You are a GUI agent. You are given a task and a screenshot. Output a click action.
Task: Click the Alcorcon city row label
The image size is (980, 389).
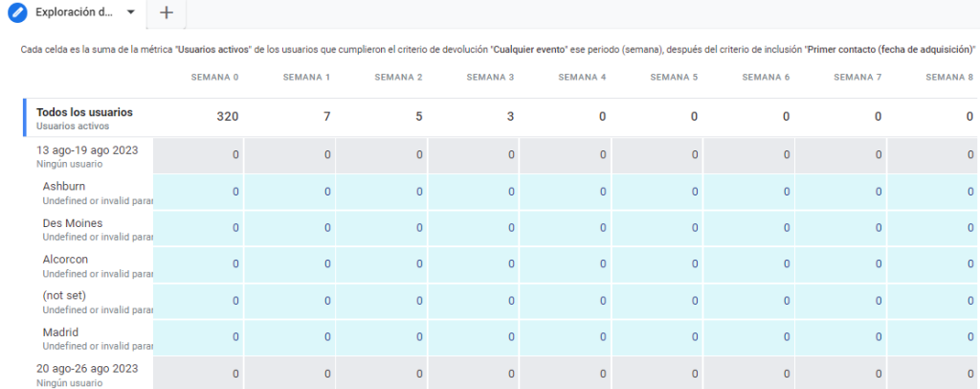(67, 260)
